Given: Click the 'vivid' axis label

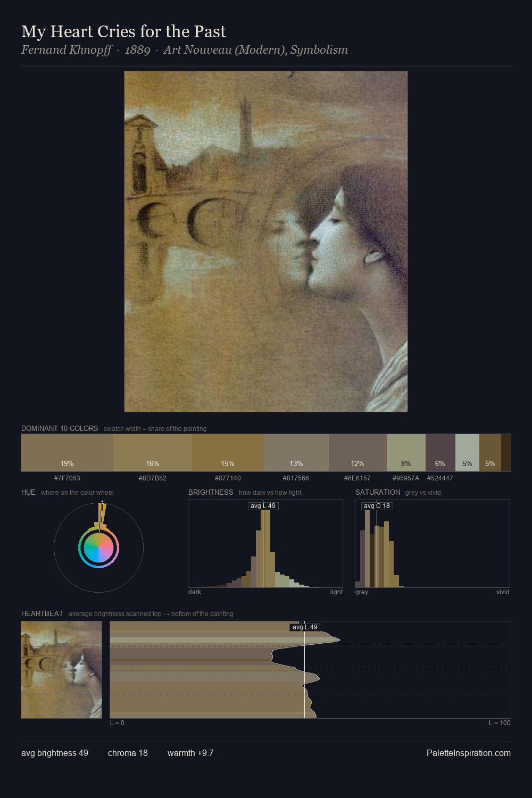Looking at the screenshot, I should pyautogui.click(x=503, y=592).
